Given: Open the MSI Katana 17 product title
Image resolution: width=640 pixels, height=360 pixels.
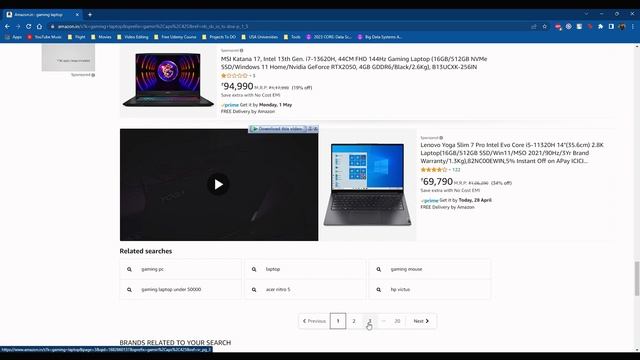Looking at the screenshot, I should [354, 63].
